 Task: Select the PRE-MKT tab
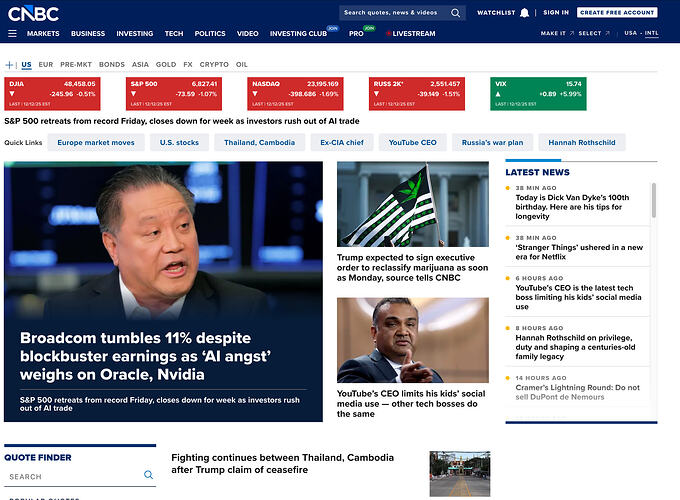(76, 65)
